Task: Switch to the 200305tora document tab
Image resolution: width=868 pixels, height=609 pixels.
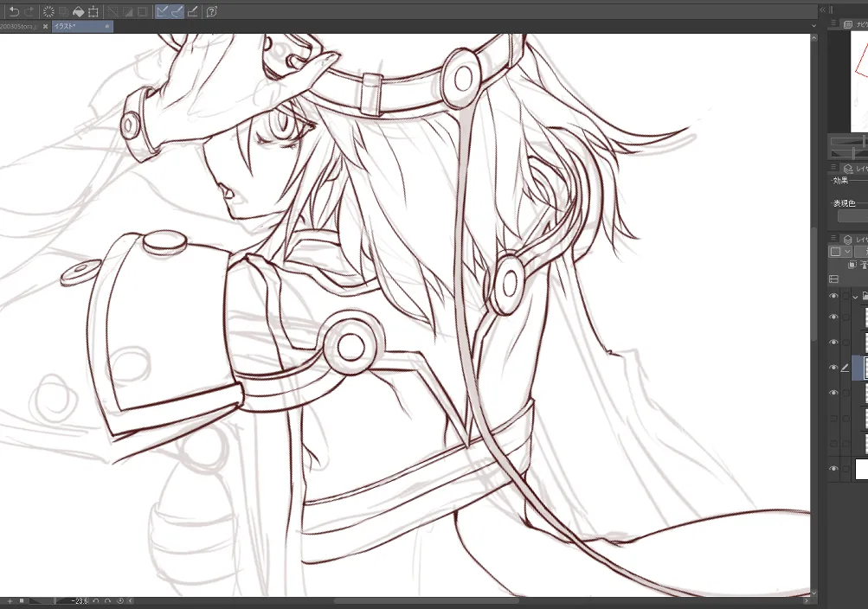Action: (x=21, y=26)
